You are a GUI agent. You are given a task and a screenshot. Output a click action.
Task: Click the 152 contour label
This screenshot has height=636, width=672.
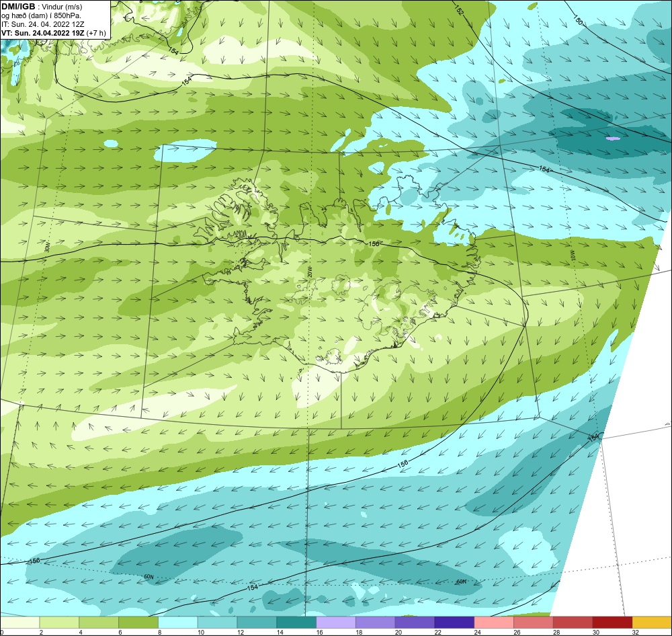coord(459,10)
